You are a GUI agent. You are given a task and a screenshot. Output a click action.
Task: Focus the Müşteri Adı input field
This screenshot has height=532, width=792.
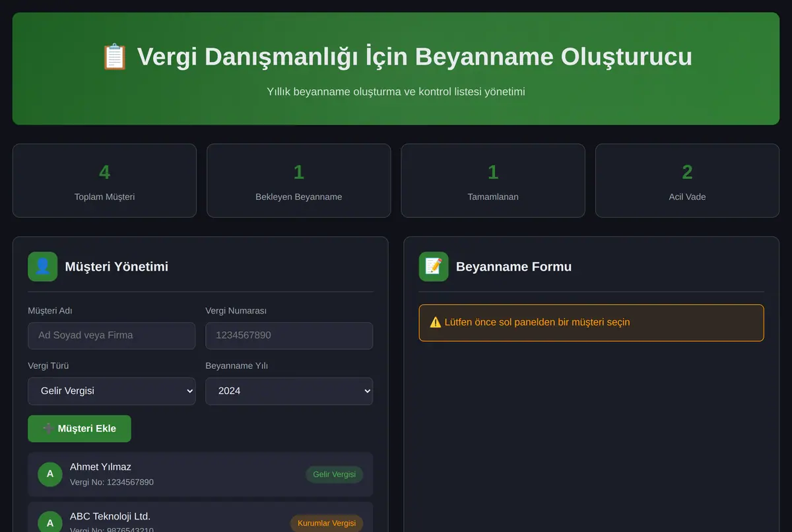[112, 335]
